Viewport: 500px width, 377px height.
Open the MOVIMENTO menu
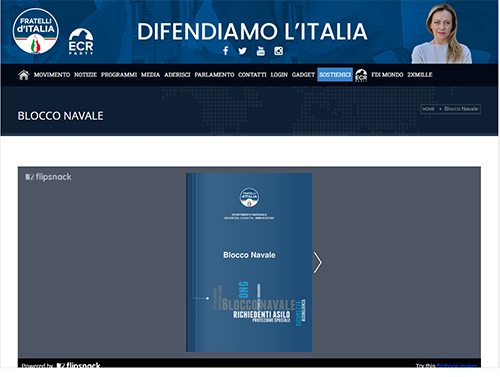pyautogui.click(x=52, y=75)
